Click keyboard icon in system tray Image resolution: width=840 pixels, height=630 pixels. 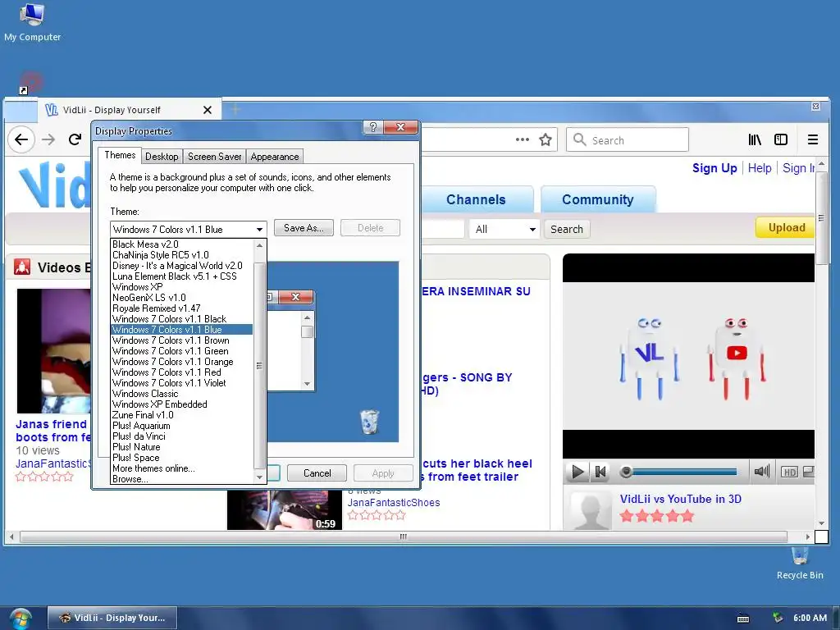(743, 619)
